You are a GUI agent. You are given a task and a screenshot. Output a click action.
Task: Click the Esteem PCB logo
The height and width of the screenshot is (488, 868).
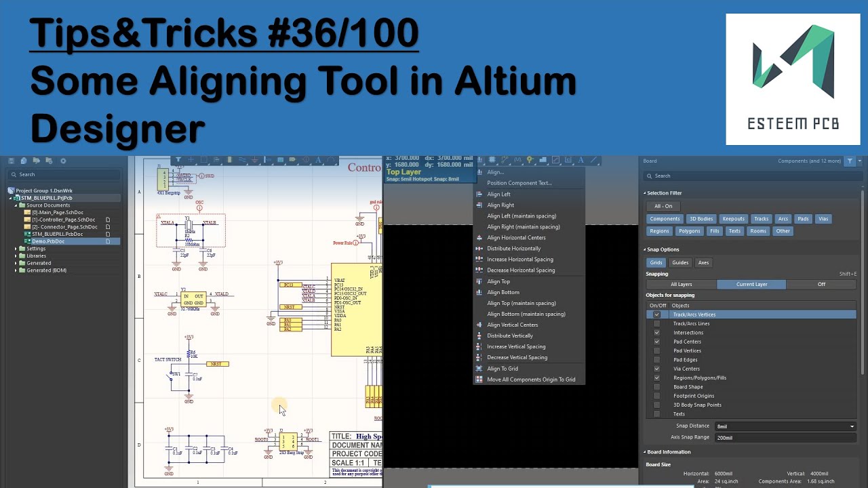pos(793,79)
